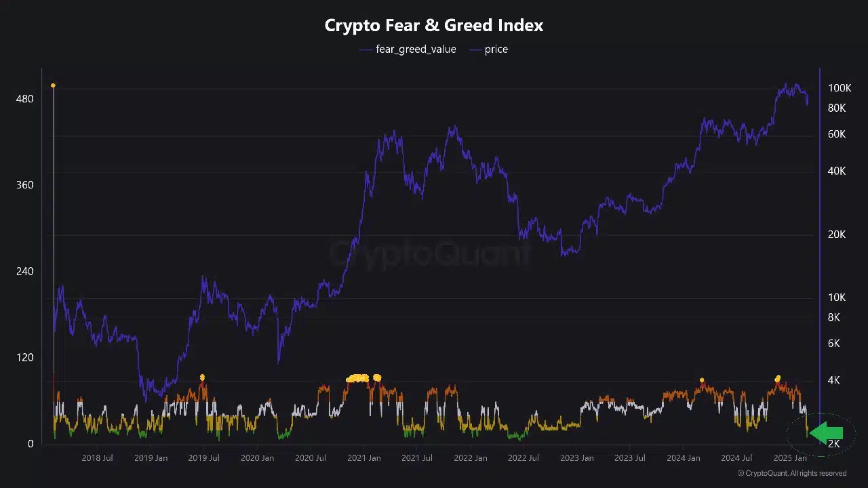
Task: Toggle the fear_greed_value legend series
Action: (x=416, y=49)
